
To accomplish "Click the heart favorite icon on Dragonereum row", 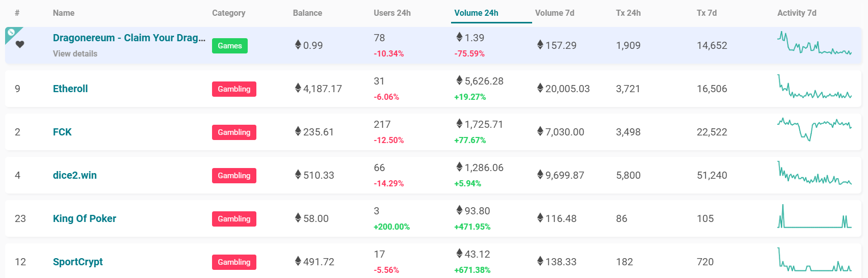I will 20,44.
